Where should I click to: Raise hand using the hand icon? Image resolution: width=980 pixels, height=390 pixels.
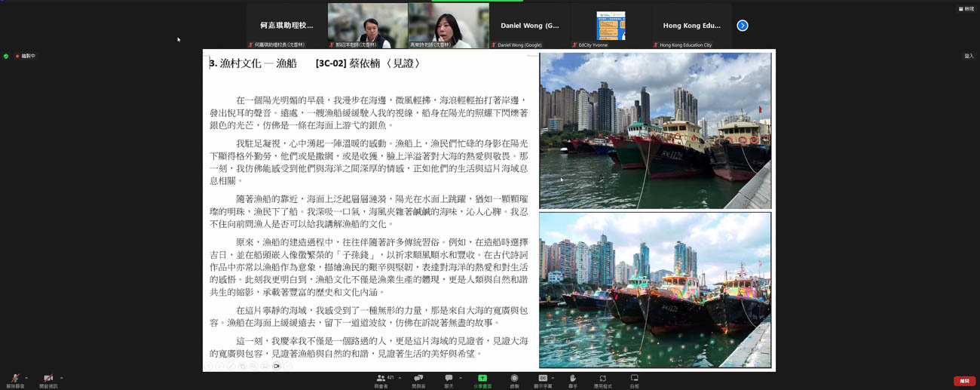[573, 379]
